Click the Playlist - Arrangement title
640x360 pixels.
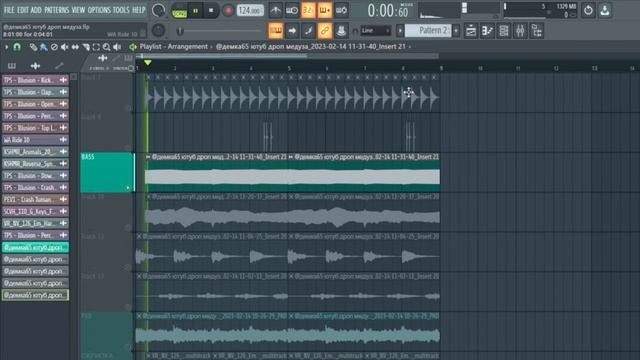173,47
